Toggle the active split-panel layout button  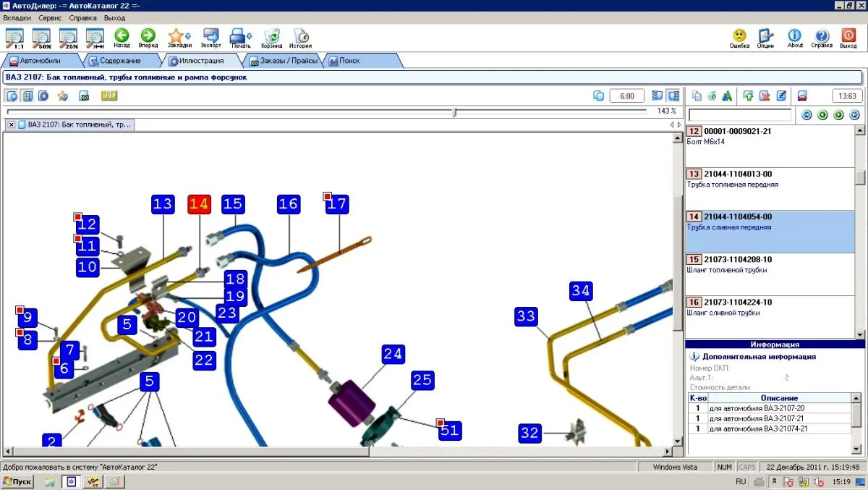click(673, 96)
